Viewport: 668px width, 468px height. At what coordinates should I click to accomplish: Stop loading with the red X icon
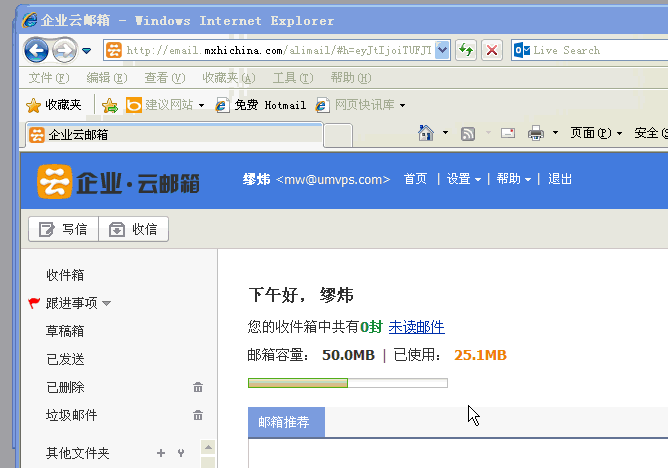pyautogui.click(x=492, y=50)
